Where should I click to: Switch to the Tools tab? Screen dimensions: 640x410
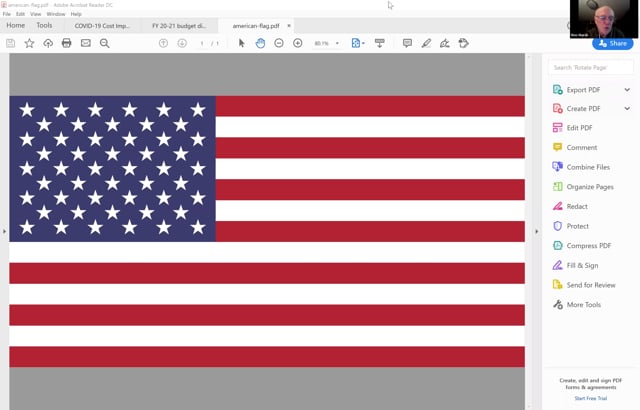(x=44, y=25)
